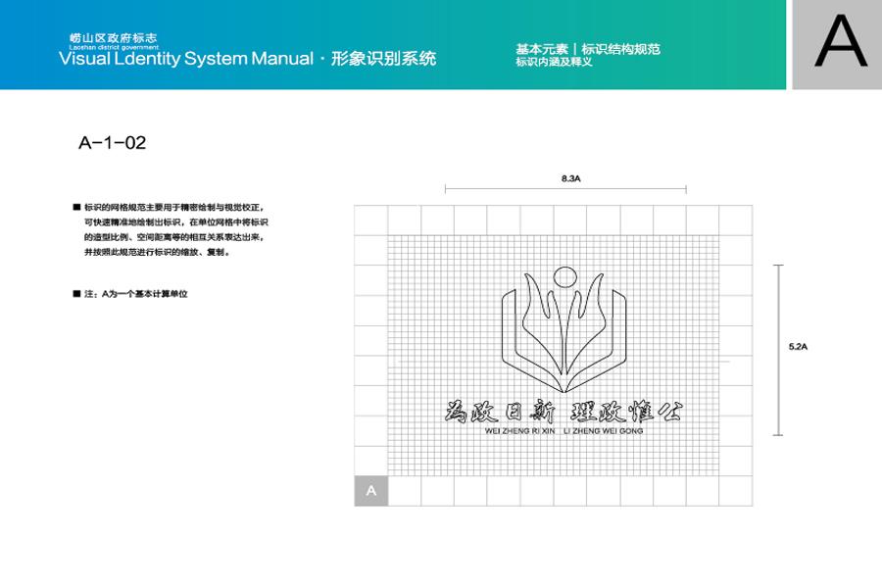This screenshot has height=588, width=882.
Task: Click the Laoshan government logo emblem outline
Action: point(563,329)
